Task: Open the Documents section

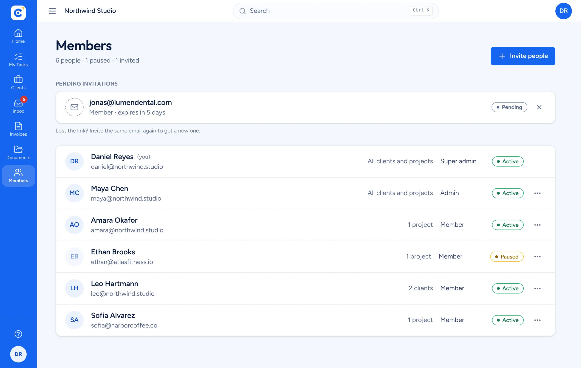Action: click(18, 152)
